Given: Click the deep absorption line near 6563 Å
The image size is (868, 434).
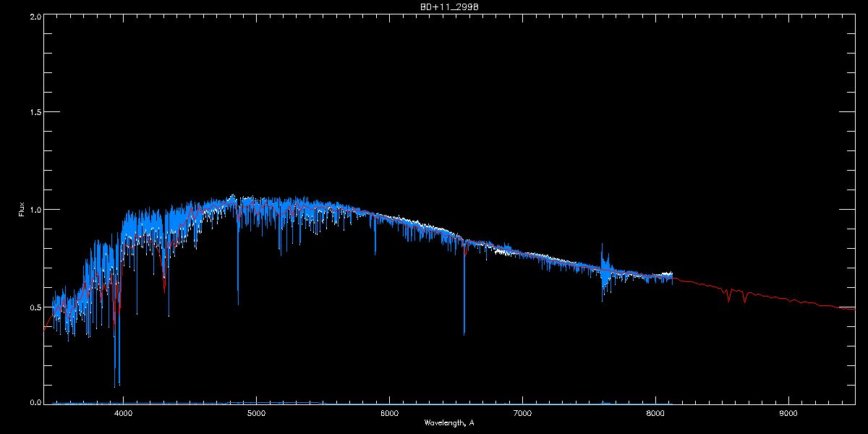Looking at the screenshot, I should 464,289.
